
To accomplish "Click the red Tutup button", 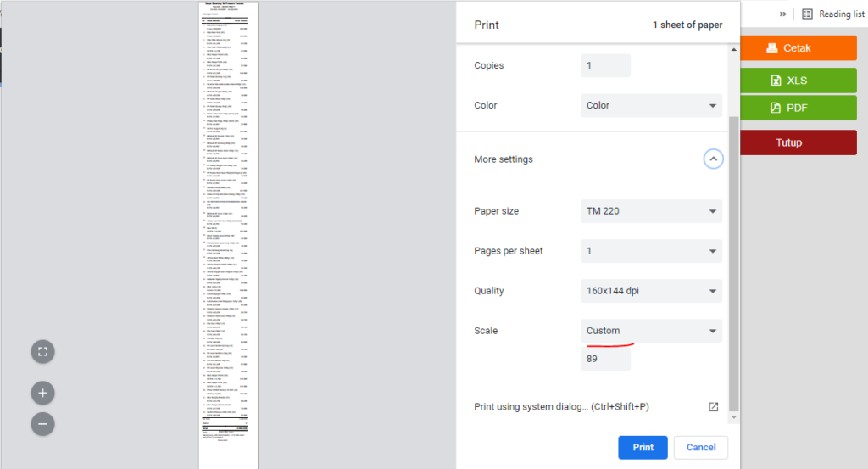I will click(798, 142).
